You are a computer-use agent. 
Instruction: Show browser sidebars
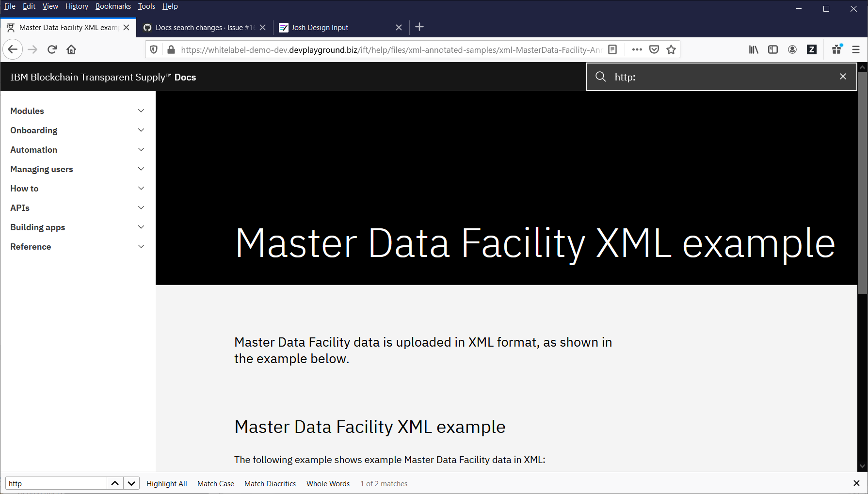(x=773, y=49)
